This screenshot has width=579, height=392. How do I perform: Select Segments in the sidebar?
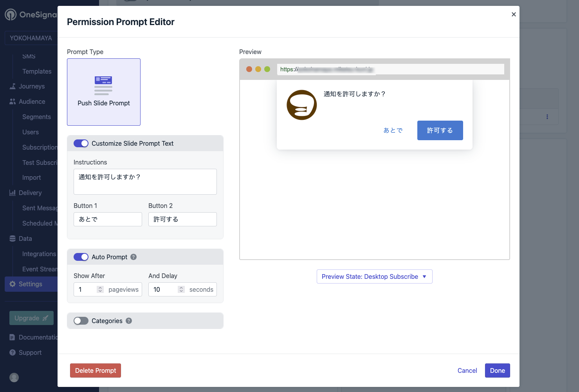pos(36,117)
